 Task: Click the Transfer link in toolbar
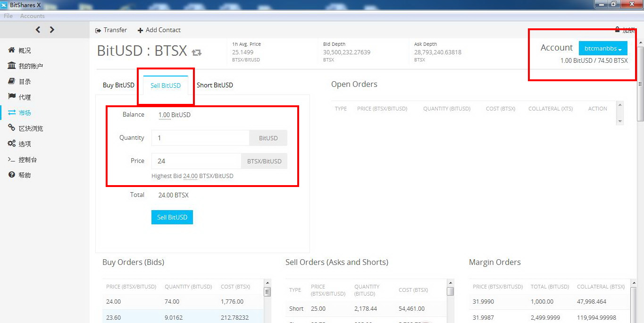[x=111, y=30]
